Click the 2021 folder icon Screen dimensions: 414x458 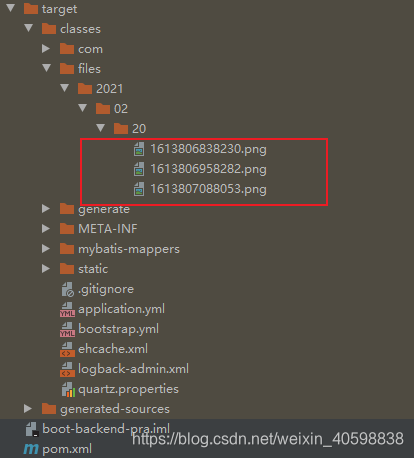coord(85,89)
